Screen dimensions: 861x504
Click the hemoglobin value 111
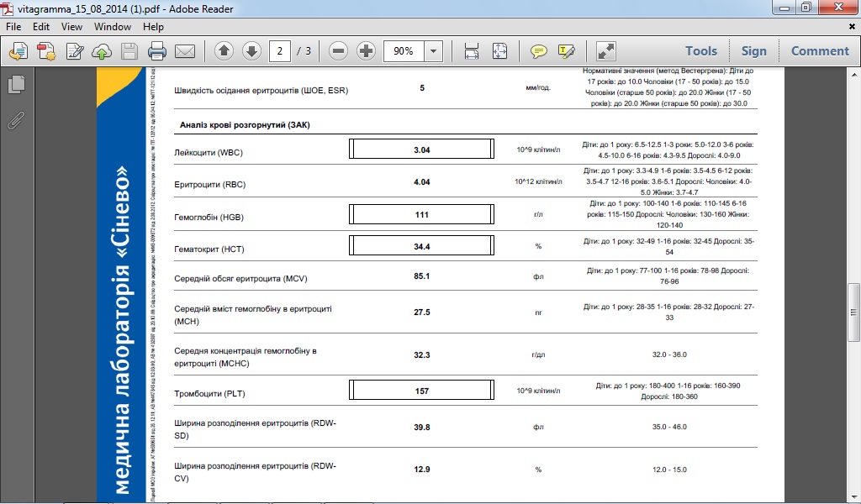coord(422,214)
